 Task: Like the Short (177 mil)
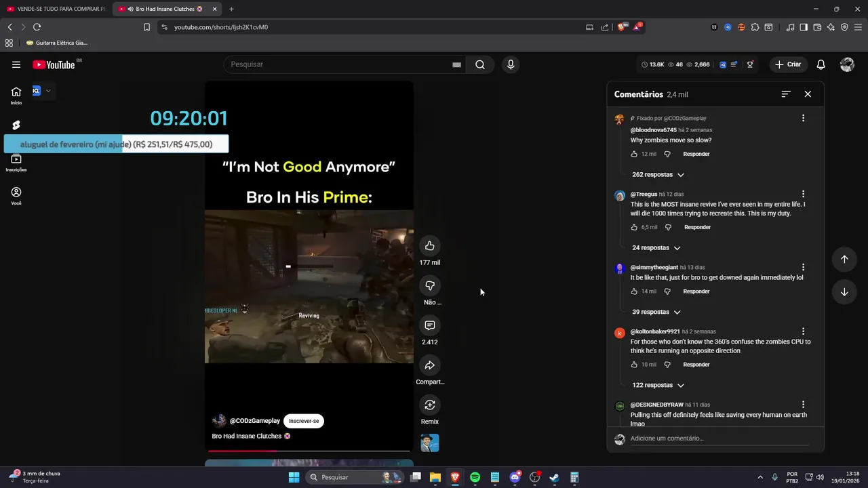(x=430, y=245)
